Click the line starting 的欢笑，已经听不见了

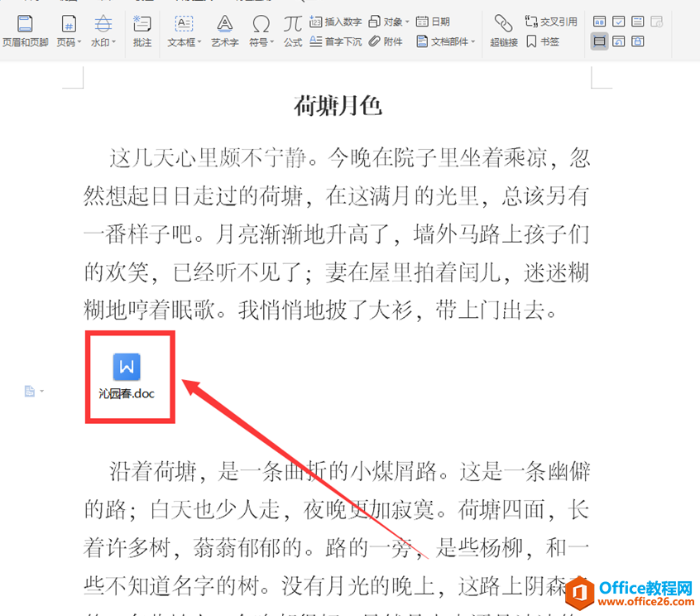336,272
